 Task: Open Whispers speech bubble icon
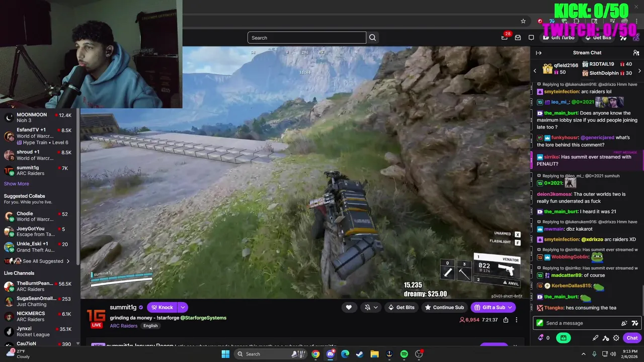(531, 38)
